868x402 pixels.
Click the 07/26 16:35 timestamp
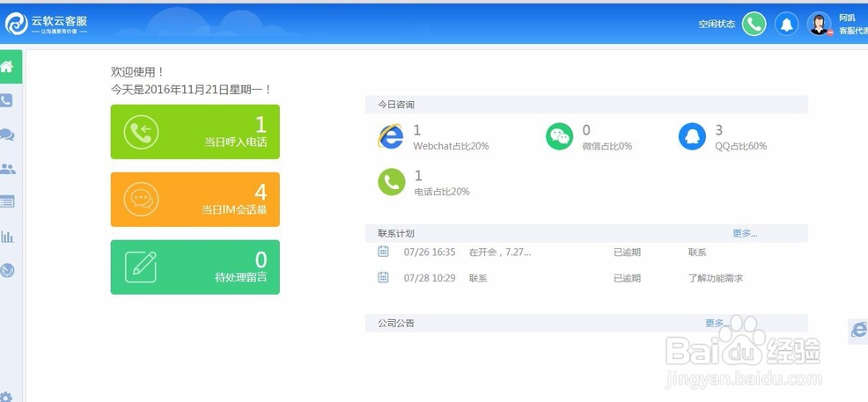(430, 252)
